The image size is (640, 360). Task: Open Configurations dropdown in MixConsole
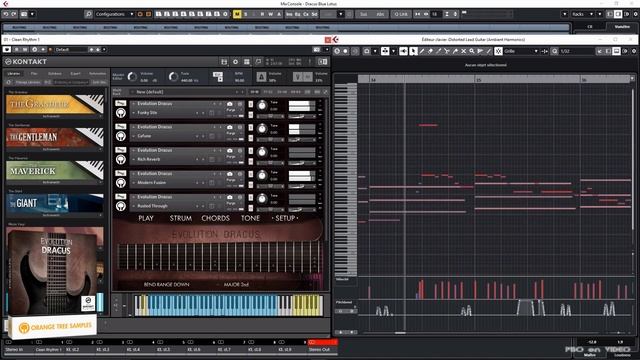114,14
